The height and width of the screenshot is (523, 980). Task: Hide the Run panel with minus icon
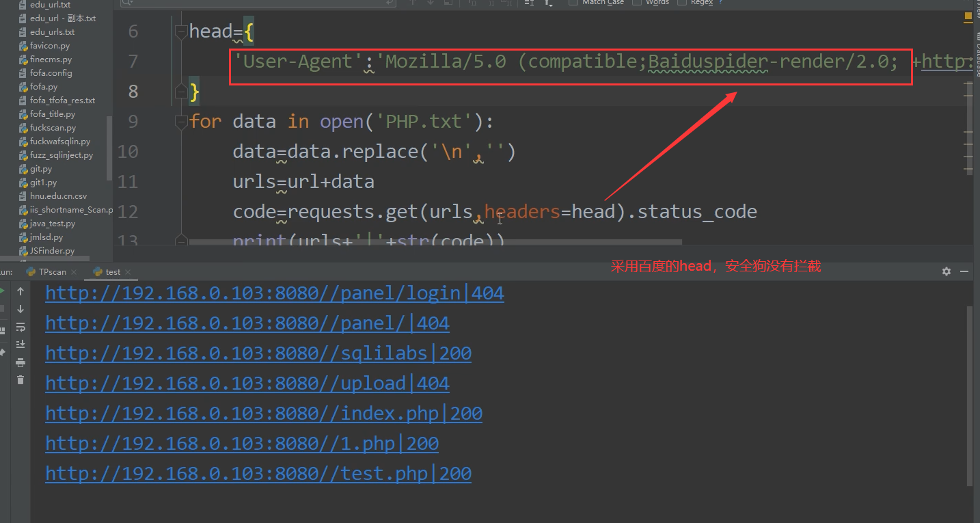click(x=964, y=271)
